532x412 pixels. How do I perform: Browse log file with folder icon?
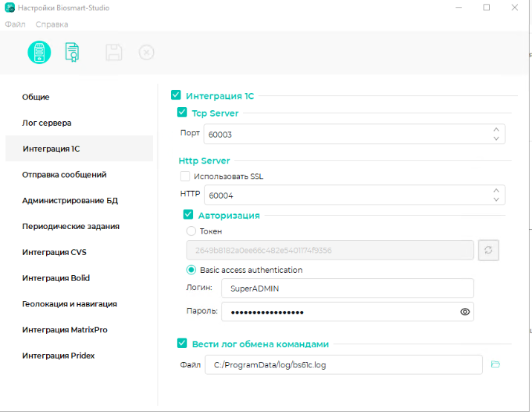pos(496,364)
